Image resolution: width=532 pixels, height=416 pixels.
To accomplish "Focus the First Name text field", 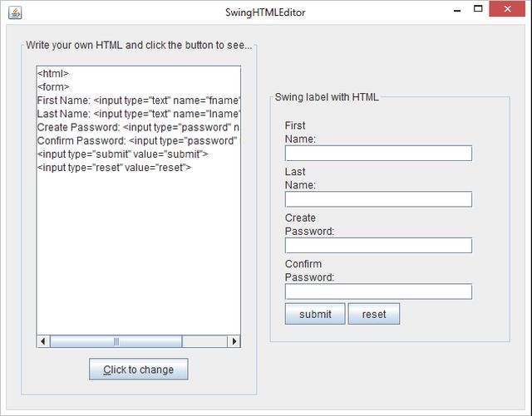I will [x=378, y=153].
